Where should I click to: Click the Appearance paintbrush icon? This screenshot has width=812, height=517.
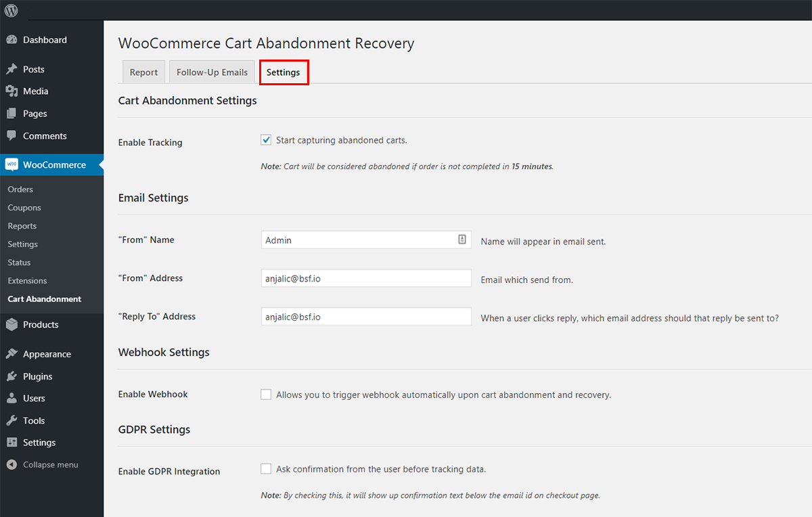(x=12, y=354)
